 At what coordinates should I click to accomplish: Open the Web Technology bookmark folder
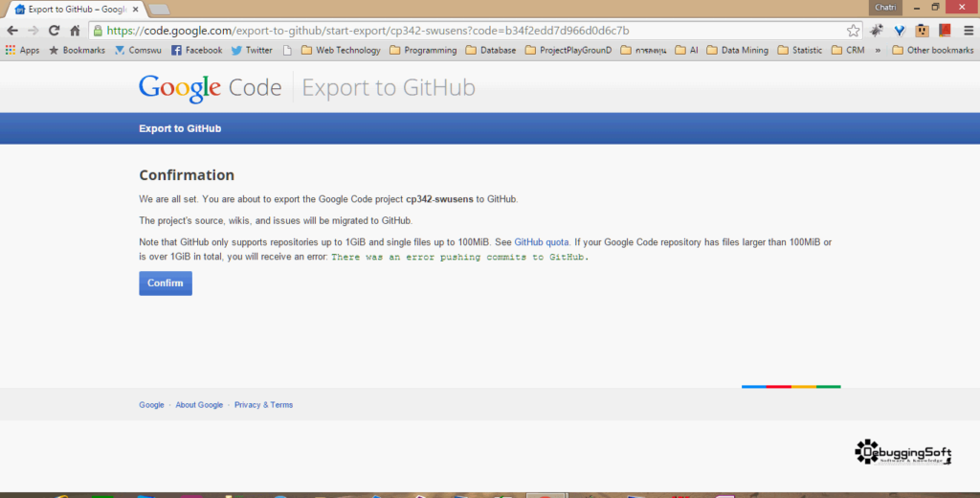341,50
